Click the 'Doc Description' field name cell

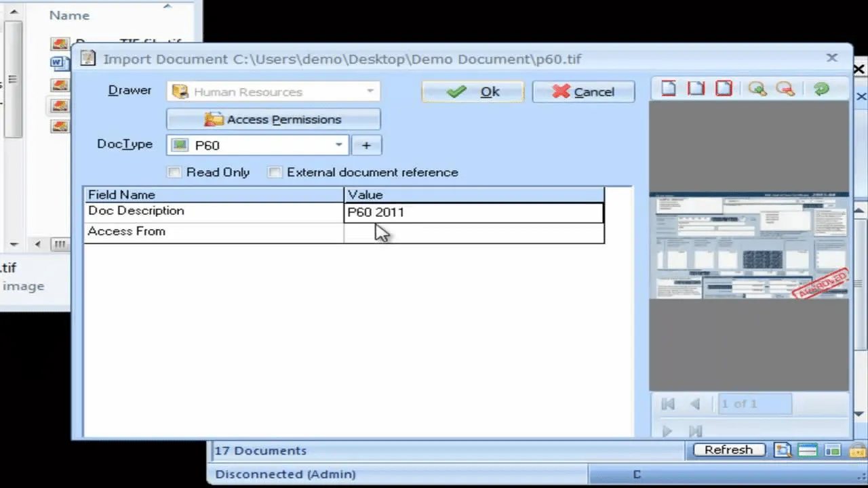[x=214, y=212]
